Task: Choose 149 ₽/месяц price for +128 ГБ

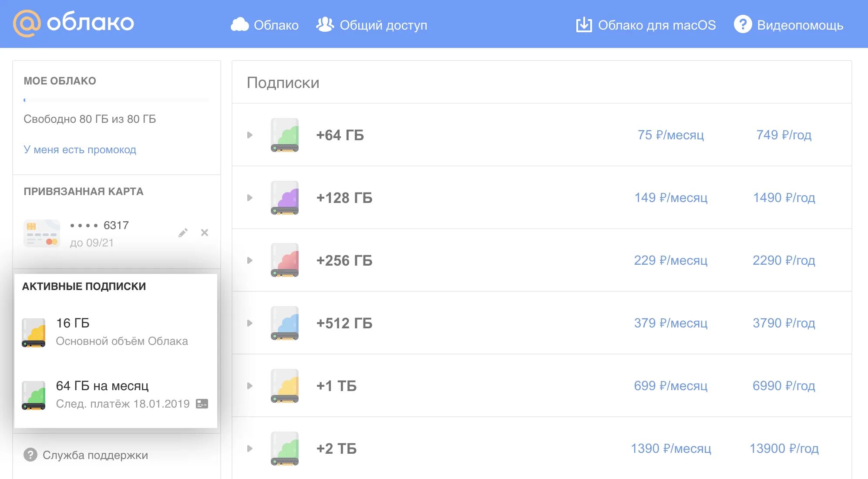Action: [670, 198]
